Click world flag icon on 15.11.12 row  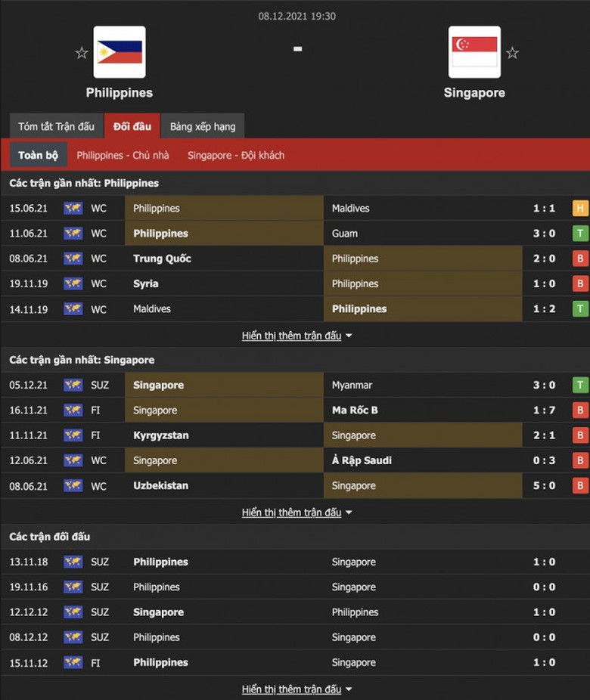click(73, 662)
